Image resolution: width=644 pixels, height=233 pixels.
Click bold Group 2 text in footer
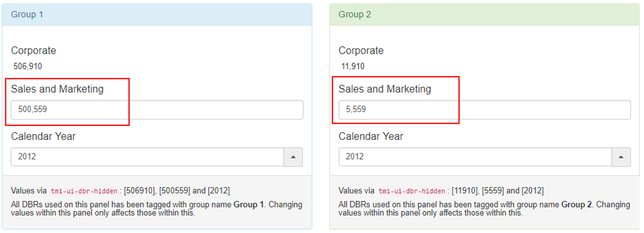tap(576, 205)
